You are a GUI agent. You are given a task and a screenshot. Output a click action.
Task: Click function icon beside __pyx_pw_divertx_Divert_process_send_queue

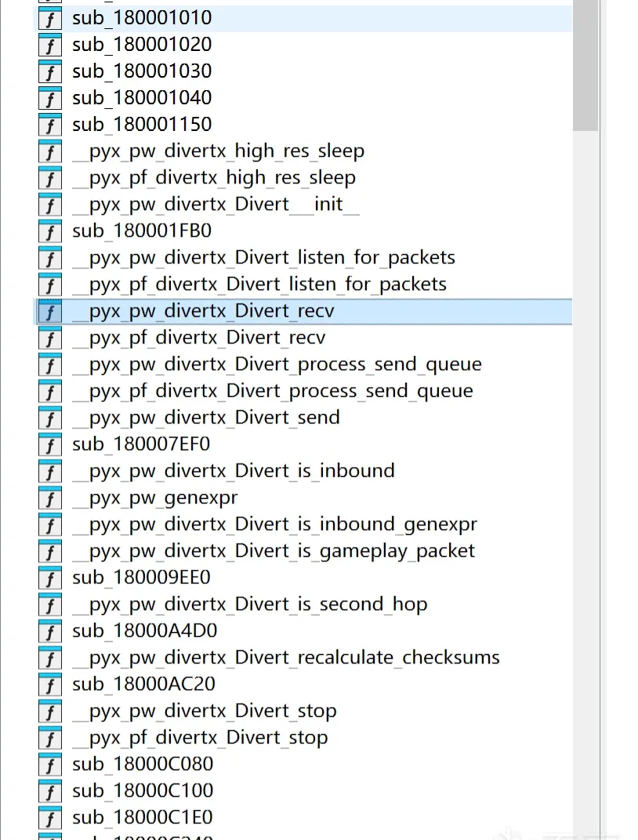(50, 365)
